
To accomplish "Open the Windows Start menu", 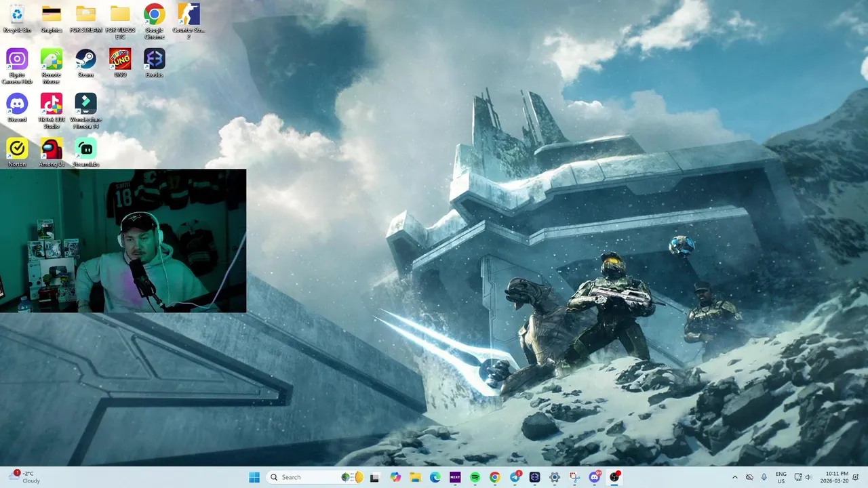I will coord(254,477).
